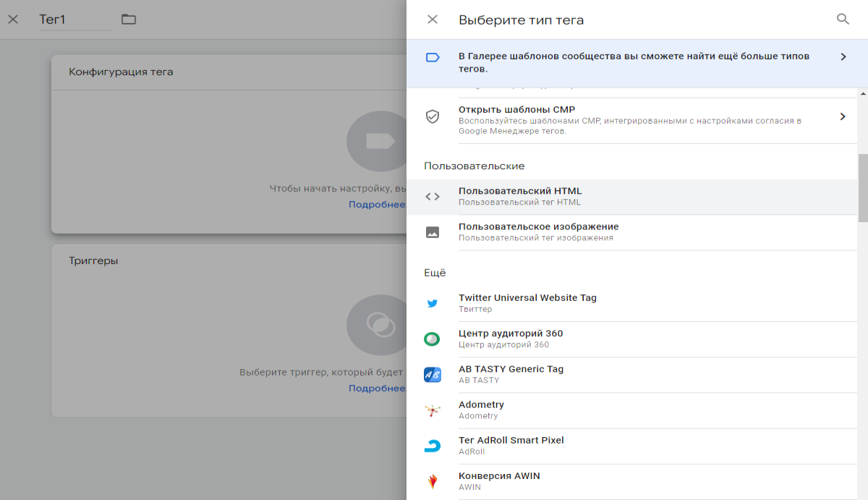Click the CMP shield checkmark icon
Screen dimensions: 868x500
[x=433, y=116]
